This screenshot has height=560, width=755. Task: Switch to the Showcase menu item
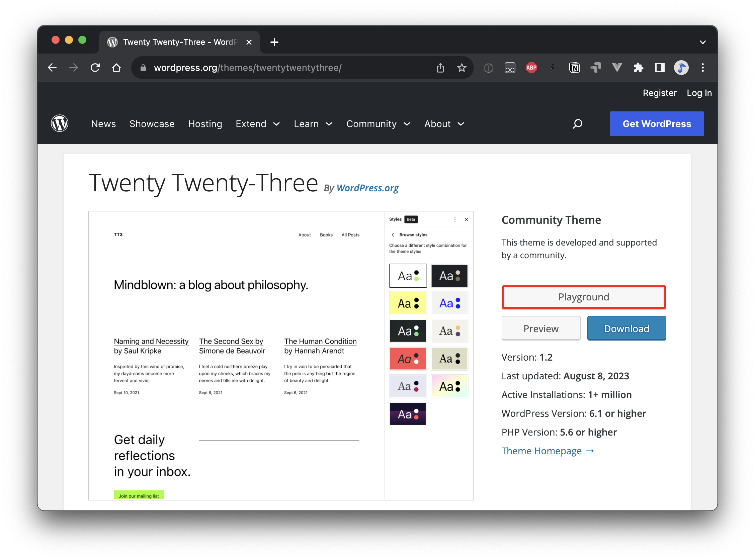click(x=152, y=124)
